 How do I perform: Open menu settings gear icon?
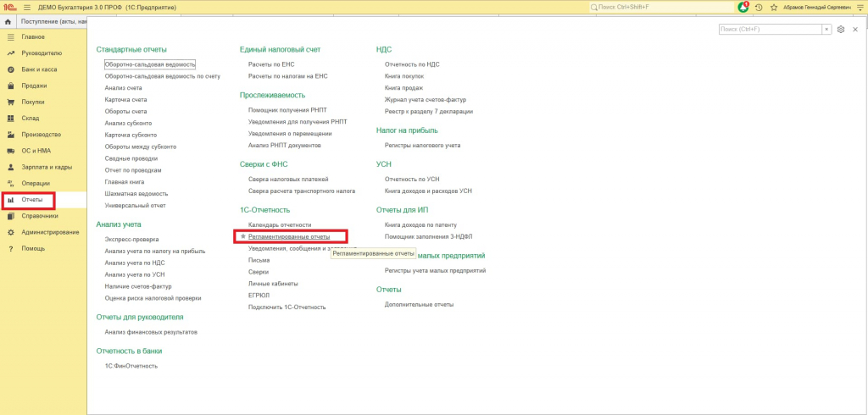[841, 30]
